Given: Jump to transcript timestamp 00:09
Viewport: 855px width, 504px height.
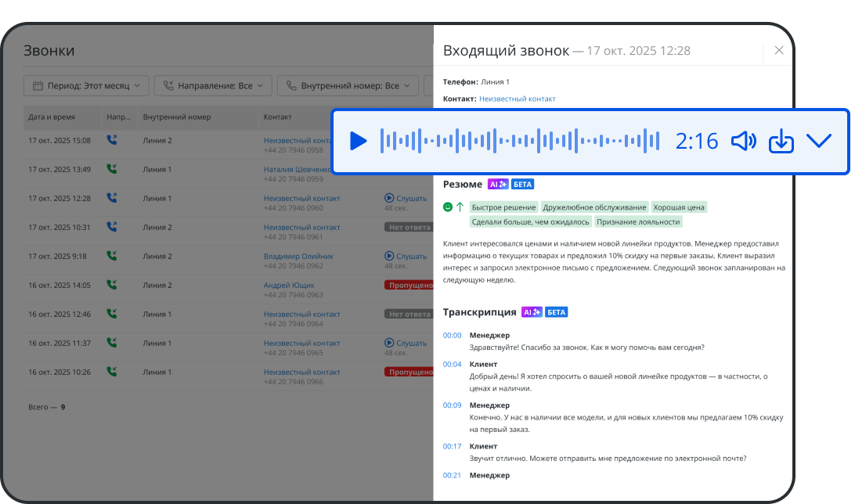Looking at the screenshot, I should tap(452, 405).
